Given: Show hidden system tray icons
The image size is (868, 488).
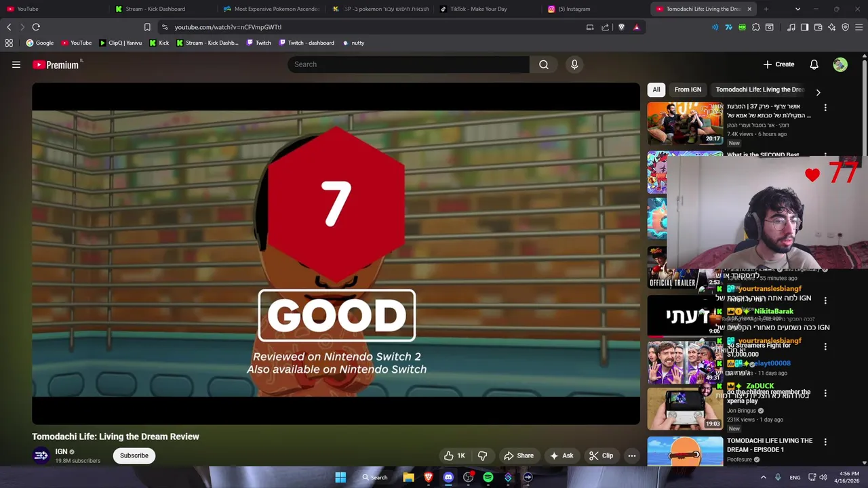Looking at the screenshot, I should 763,477.
